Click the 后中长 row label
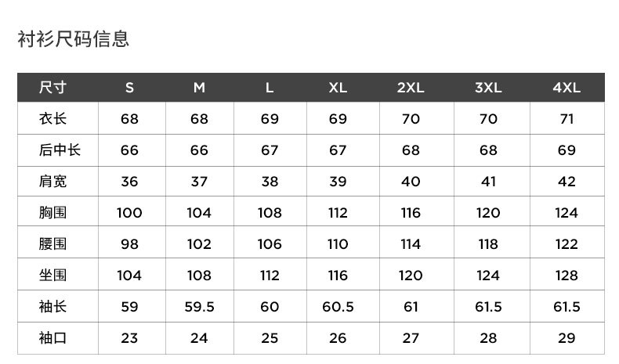The height and width of the screenshot is (364, 619). (60, 150)
